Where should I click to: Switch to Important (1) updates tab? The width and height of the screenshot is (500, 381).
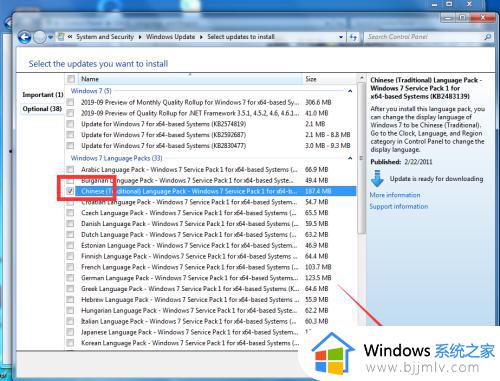[43, 95]
